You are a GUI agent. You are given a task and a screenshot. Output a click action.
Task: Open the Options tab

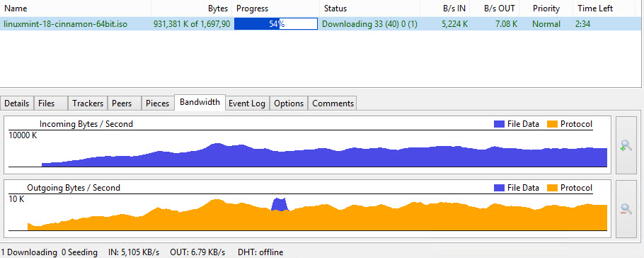point(289,103)
